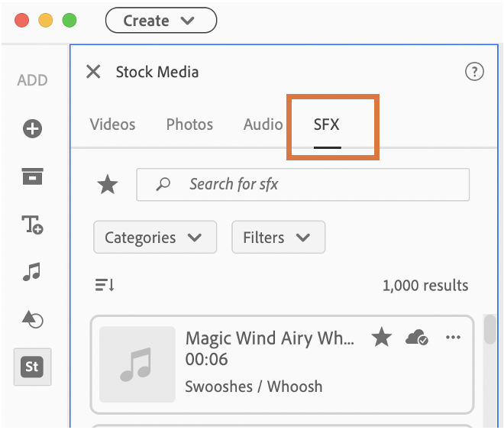The height and width of the screenshot is (443, 504).
Task: Open the music notes sidebar icon
Action: (x=32, y=272)
